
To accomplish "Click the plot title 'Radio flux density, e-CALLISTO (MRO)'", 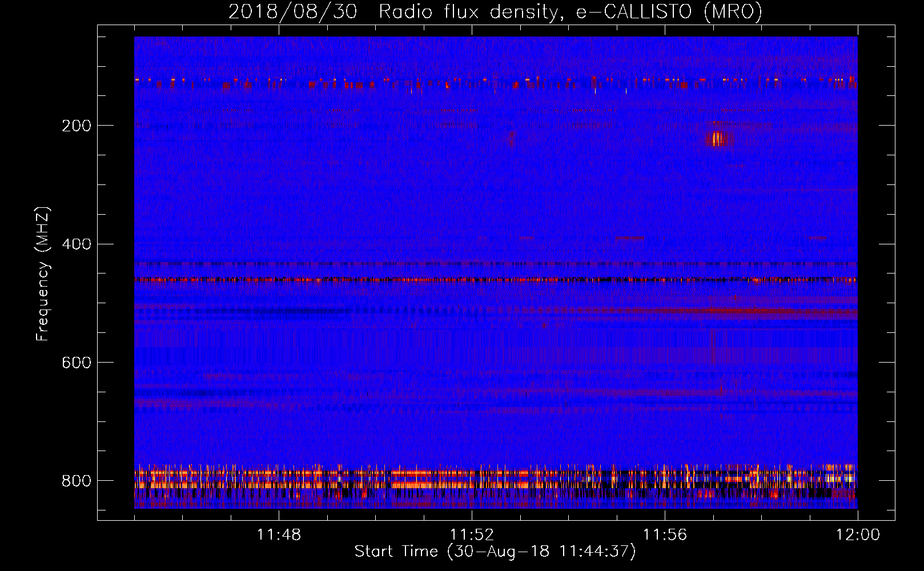I will [571, 11].
